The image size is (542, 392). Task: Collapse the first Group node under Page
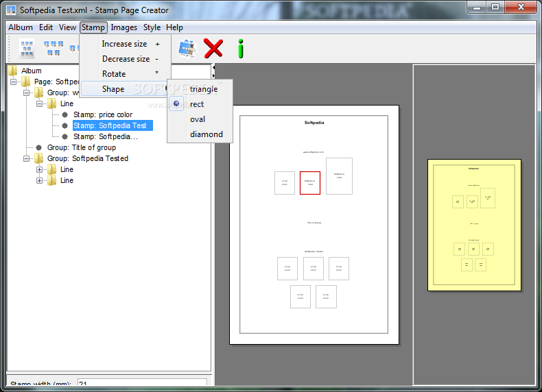(x=26, y=93)
